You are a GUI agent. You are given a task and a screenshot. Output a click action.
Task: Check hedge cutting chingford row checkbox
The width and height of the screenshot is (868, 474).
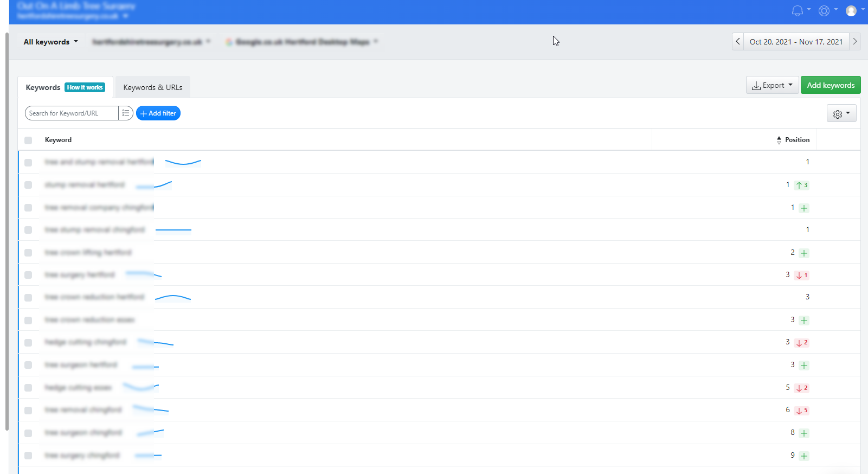click(x=28, y=343)
